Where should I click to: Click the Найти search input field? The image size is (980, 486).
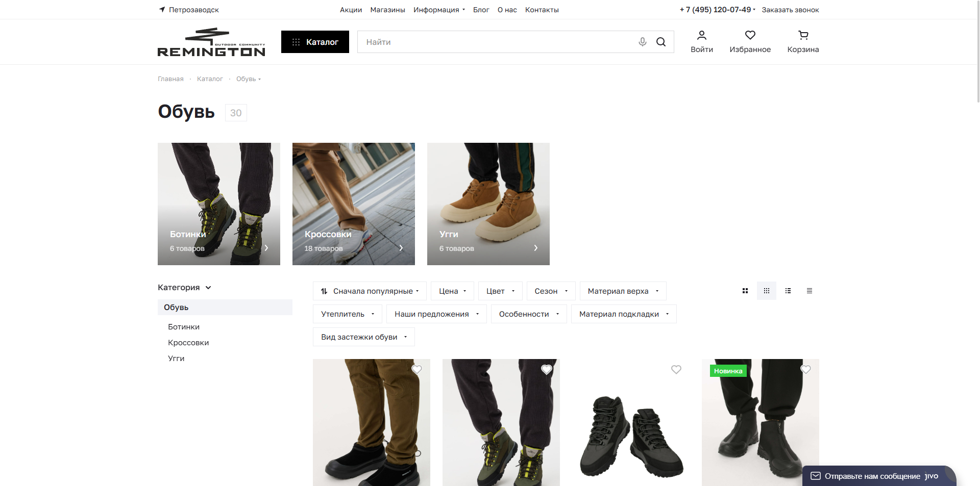[x=495, y=42]
